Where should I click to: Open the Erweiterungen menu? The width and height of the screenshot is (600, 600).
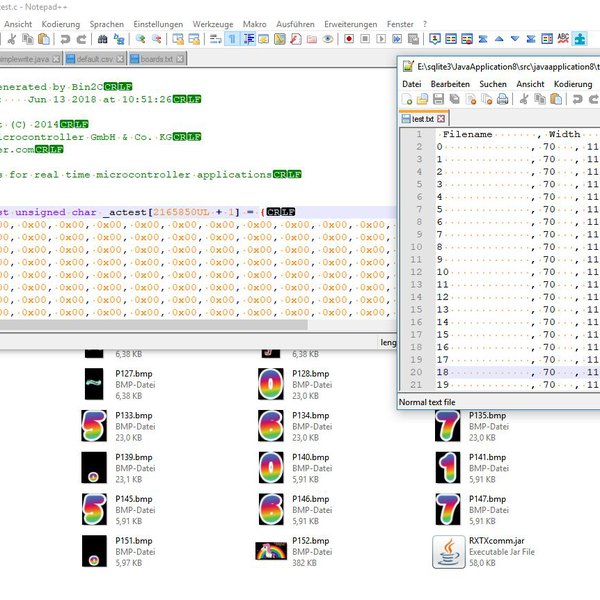pyautogui.click(x=350, y=23)
